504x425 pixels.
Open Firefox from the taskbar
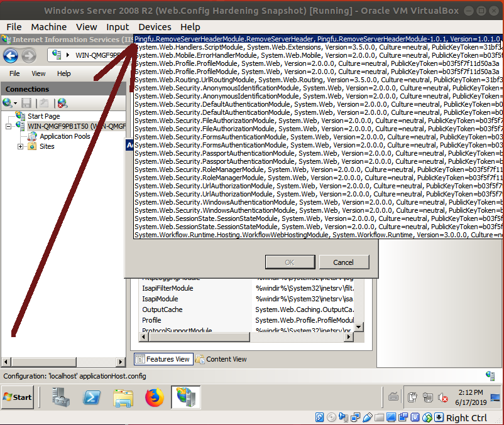tap(155, 397)
